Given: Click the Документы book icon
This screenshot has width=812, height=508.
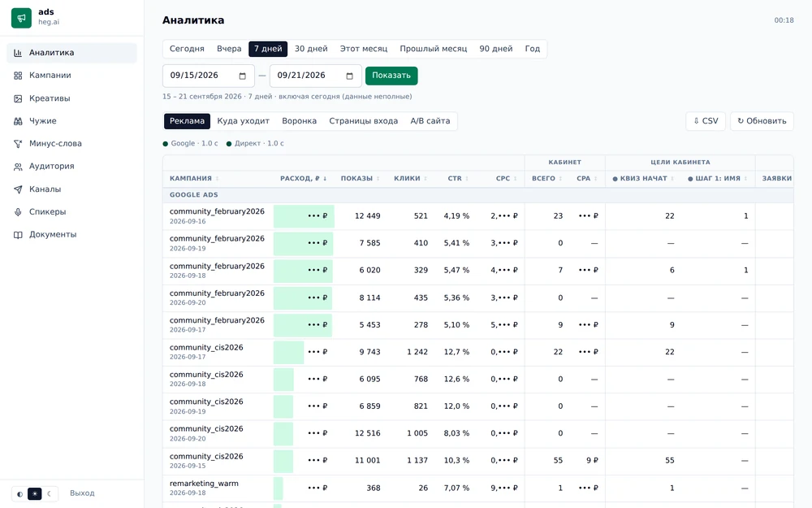Looking at the screenshot, I should point(18,235).
